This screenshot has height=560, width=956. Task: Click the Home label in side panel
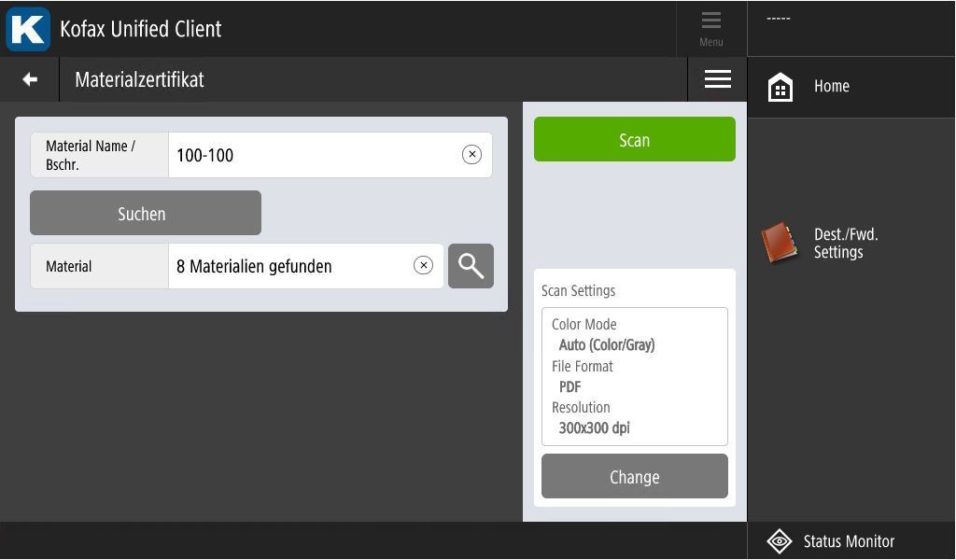pyautogui.click(x=832, y=86)
